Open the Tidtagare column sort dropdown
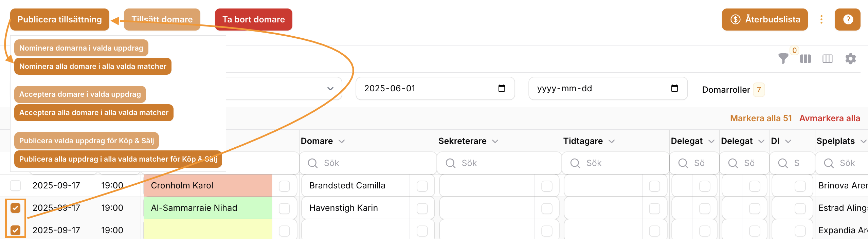 click(612, 141)
